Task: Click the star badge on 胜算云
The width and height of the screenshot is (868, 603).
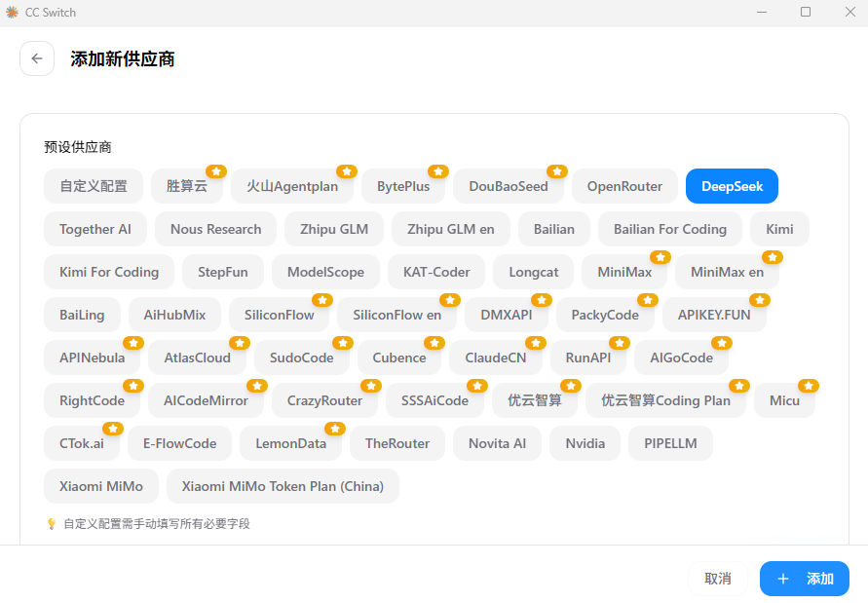Action: click(216, 171)
